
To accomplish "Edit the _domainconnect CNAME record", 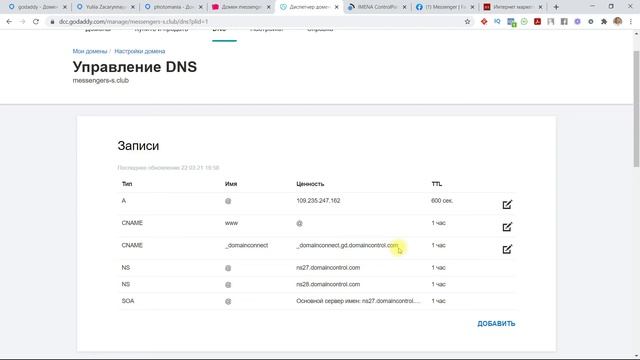I will (507, 249).
